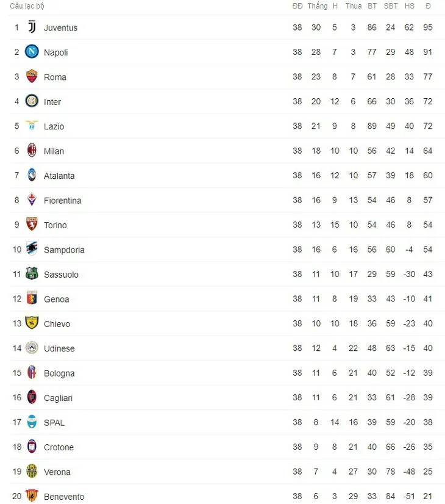Click the Lazio eagle crest
This screenshot has height=504, width=445.
(32, 126)
